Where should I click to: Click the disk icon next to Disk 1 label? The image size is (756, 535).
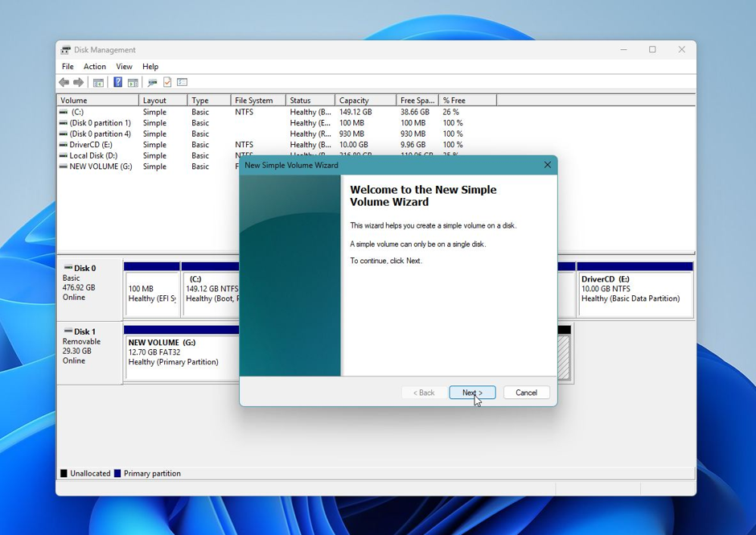pyautogui.click(x=68, y=331)
